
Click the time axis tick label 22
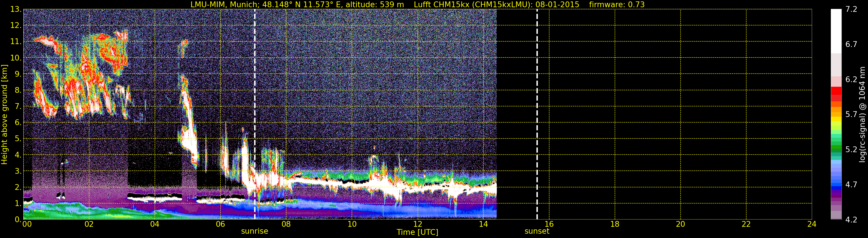tap(746, 224)
